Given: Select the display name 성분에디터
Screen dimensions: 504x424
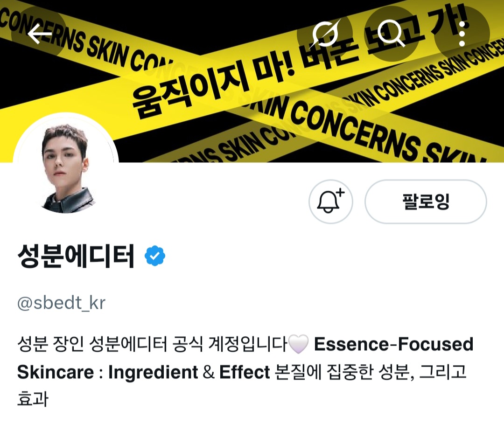Looking at the screenshot, I should point(76,256).
